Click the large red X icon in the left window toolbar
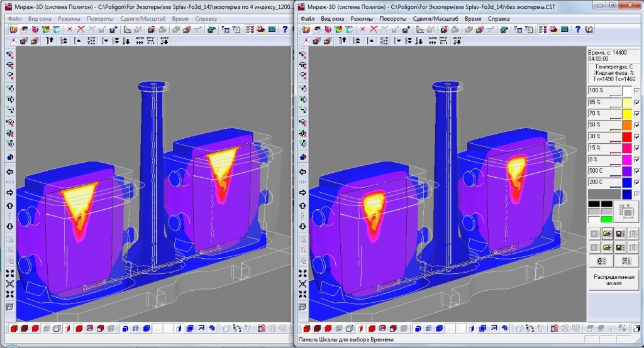The height and width of the screenshot is (348, 644). click(x=80, y=30)
